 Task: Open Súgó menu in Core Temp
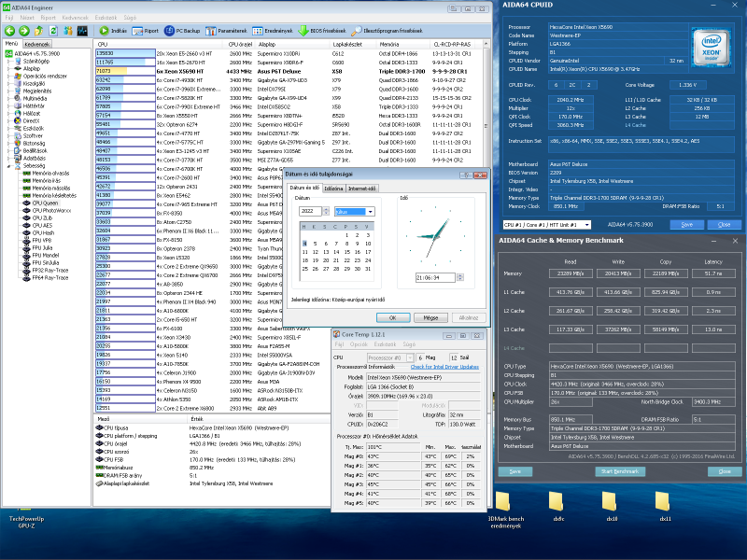[409, 344]
